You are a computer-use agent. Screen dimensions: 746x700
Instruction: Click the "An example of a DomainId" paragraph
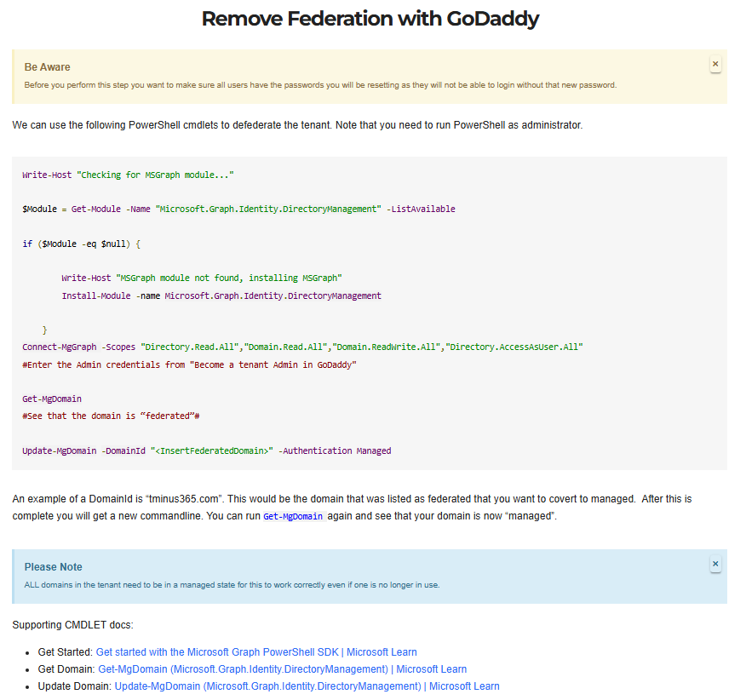(x=352, y=508)
